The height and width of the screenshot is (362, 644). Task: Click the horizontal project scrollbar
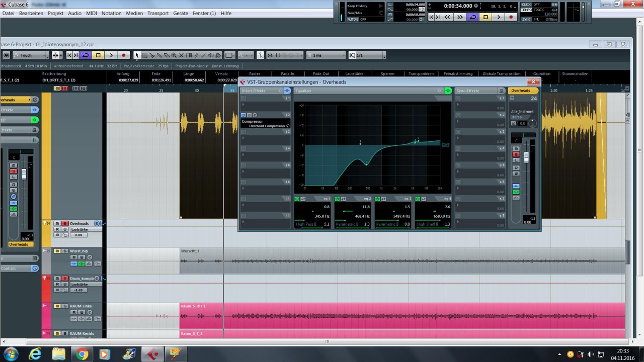point(327,341)
